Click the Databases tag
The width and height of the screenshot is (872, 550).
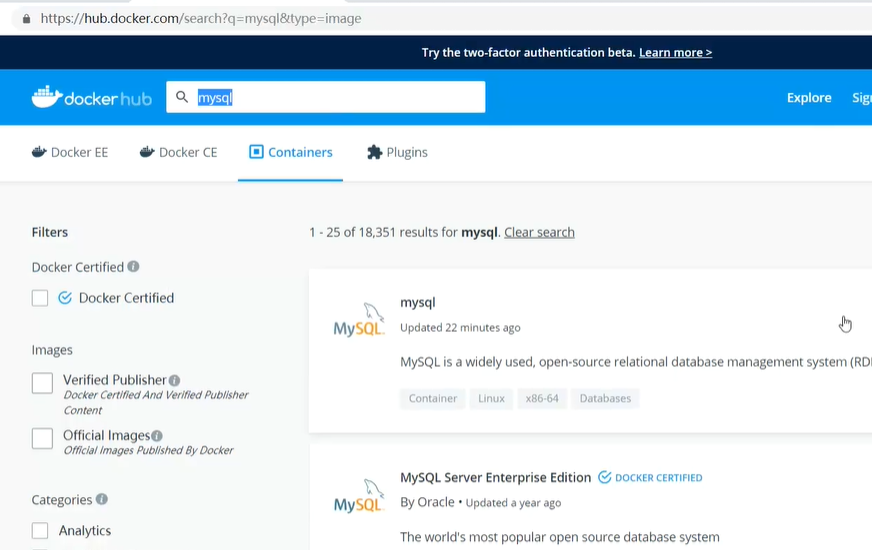605,398
